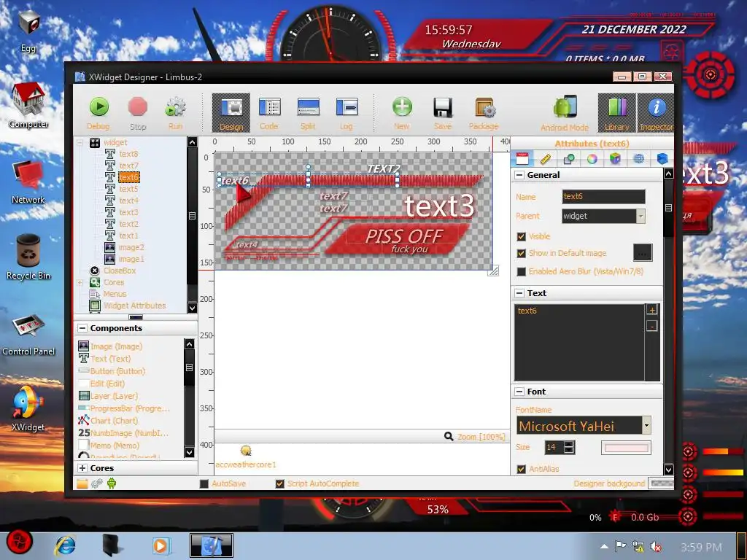Image resolution: width=747 pixels, height=560 pixels.
Task: Open Widget Attributes in the tree
Action: pos(135,306)
